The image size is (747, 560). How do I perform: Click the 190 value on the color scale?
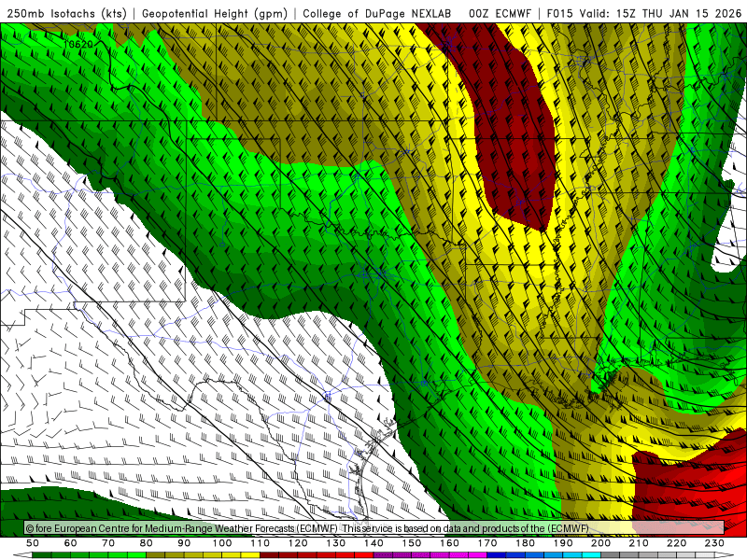pyautogui.click(x=563, y=543)
